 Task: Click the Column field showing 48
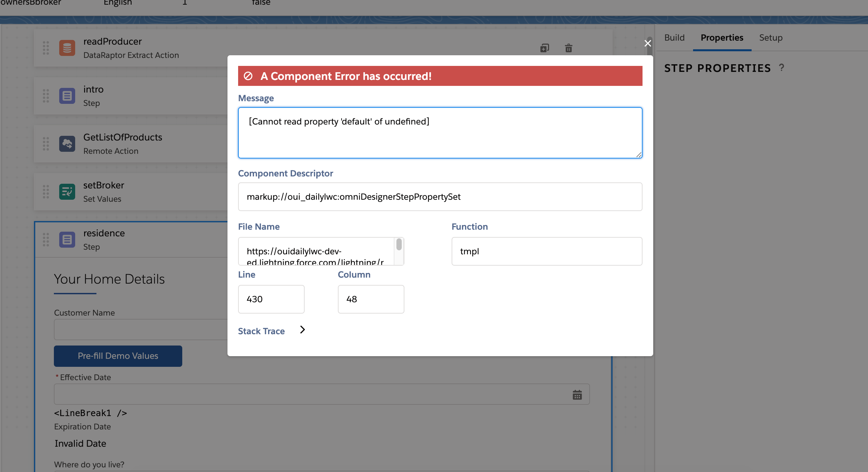[x=371, y=299]
